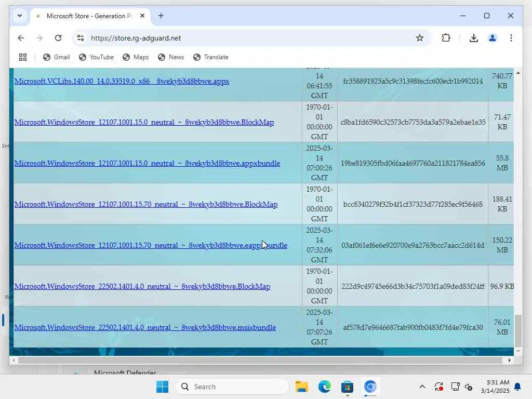Open the muted volume tray icon
The image size is (532, 399).
(469, 387)
